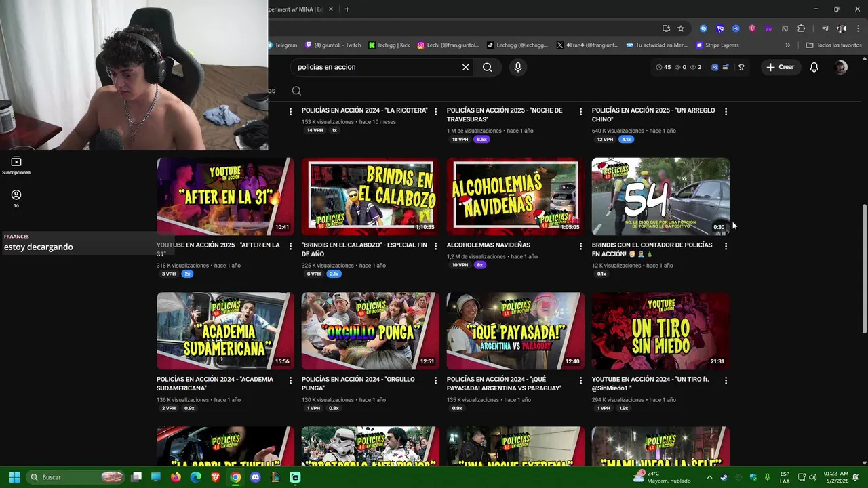Viewport: 868px width, 488px height.
Task: Expand the hidden bookmarks chevron
Action: point(787,45)
